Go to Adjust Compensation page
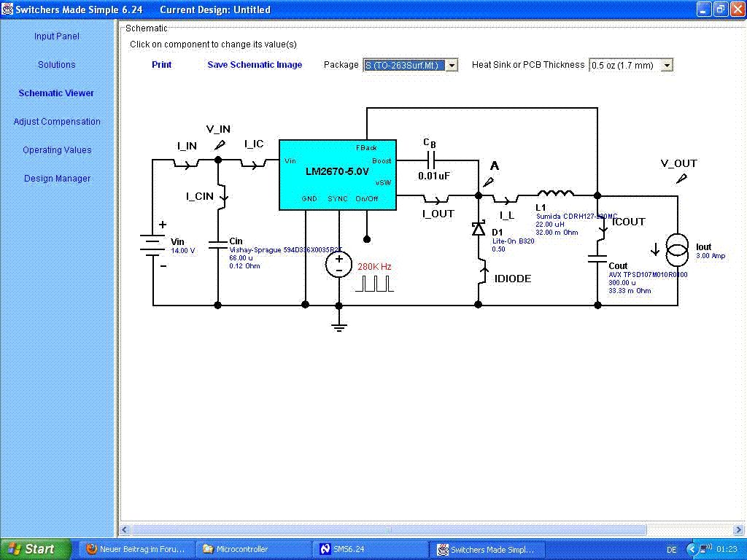Screen dimensions: 747x560 pos(57,122)
